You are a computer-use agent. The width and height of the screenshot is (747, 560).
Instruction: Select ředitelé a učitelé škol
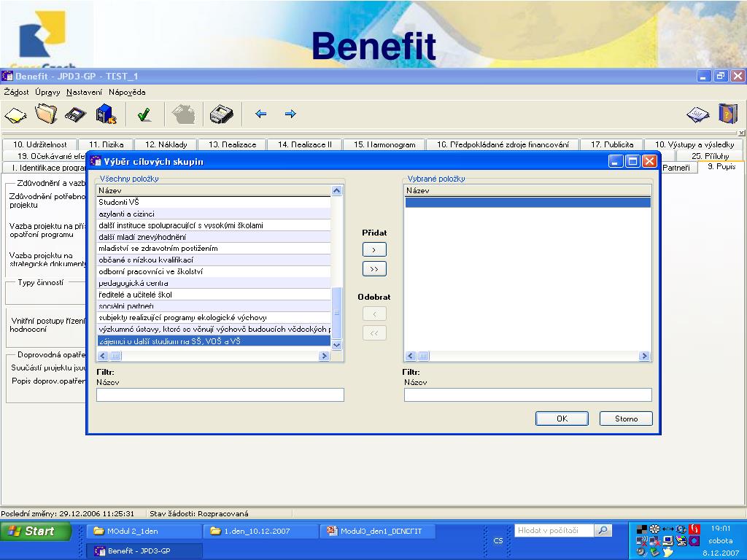[214, 295]
